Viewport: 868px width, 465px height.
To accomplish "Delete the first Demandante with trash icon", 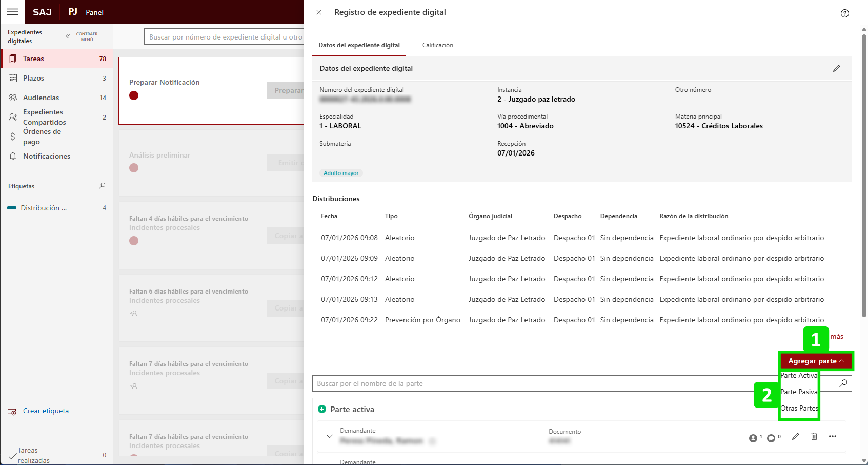I will 814,436.
